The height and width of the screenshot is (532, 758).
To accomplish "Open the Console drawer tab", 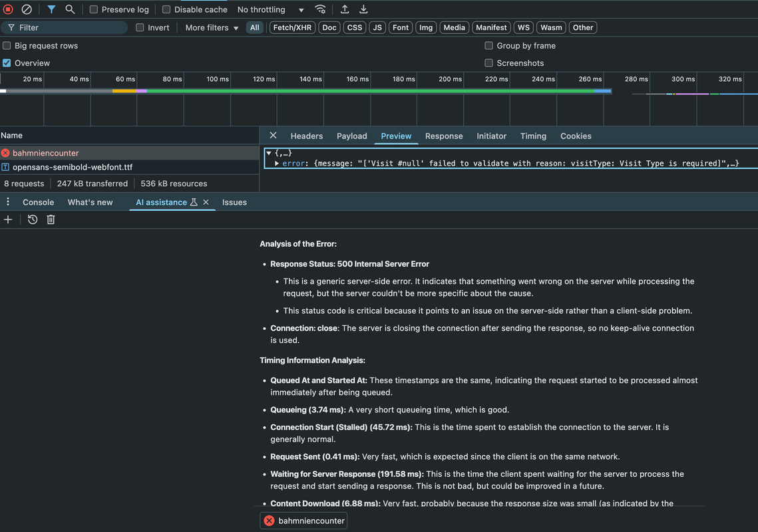I will coord(38,202).
